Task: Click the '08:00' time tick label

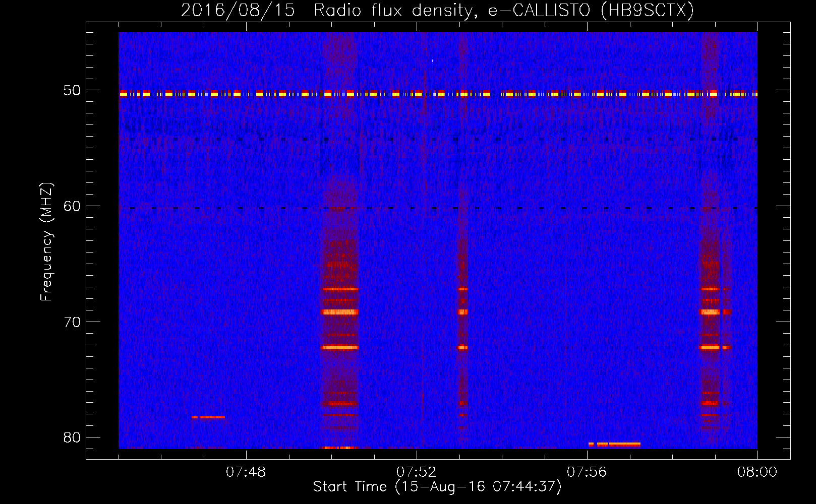Action: [757, 472]
